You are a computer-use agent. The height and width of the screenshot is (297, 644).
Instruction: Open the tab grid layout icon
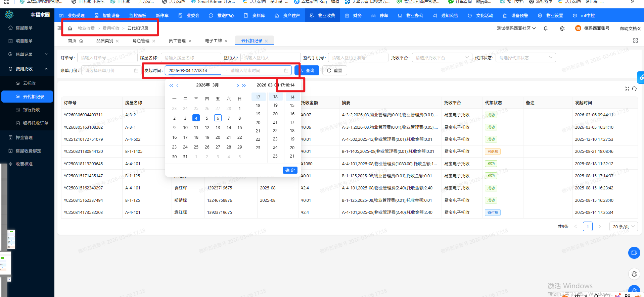coord(635,41)
